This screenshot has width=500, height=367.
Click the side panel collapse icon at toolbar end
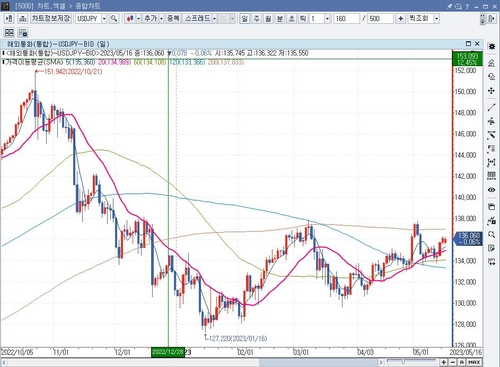tap(491, 19)
